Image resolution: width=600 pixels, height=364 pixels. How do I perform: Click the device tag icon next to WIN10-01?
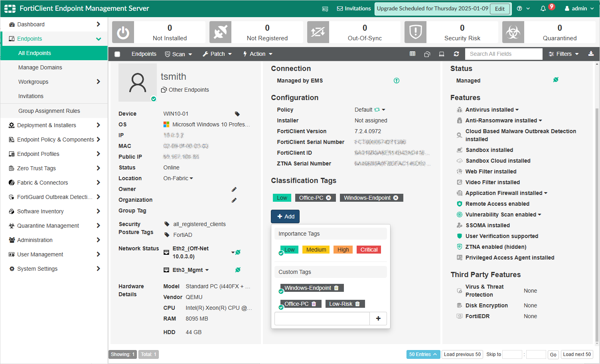[237, 114]
